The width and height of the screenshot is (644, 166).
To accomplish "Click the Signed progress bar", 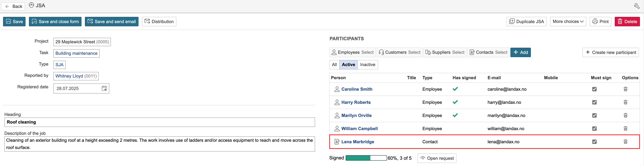I will pos(366,158).
